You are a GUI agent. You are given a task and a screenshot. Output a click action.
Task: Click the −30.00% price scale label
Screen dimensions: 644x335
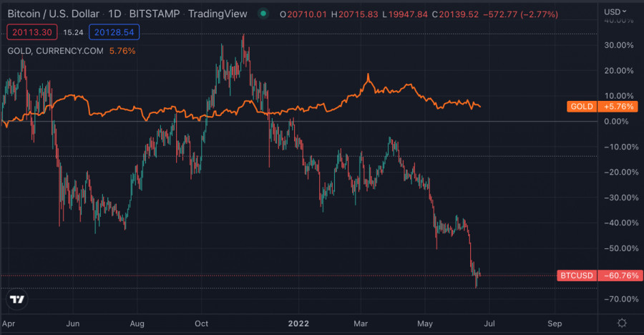(621, 198)
